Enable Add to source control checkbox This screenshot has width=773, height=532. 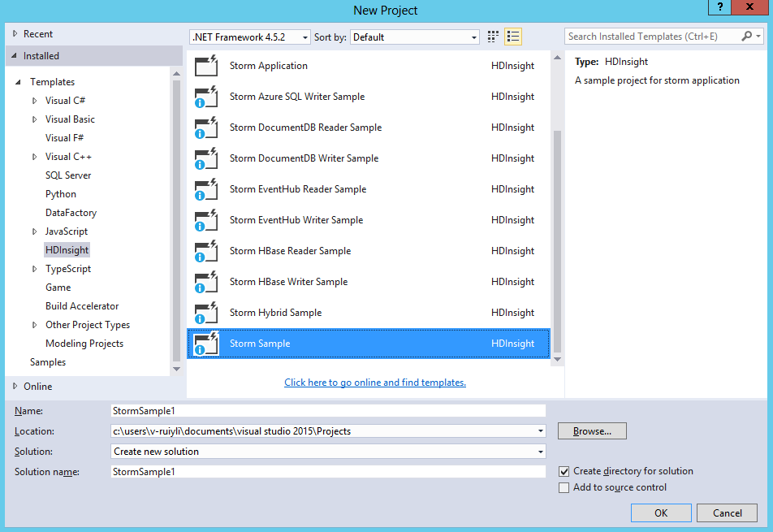[564, 487]
